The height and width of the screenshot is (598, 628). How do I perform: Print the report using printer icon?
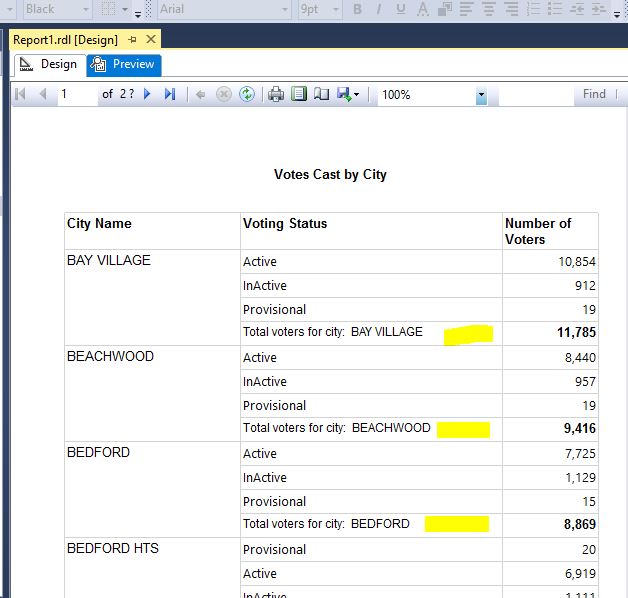tap(276, 94)
